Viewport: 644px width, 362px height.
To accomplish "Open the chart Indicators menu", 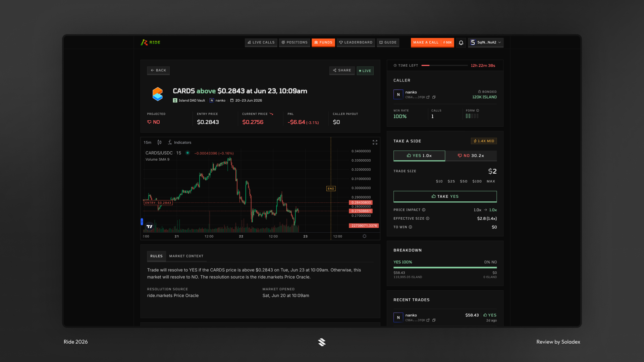I will [179, 142].
